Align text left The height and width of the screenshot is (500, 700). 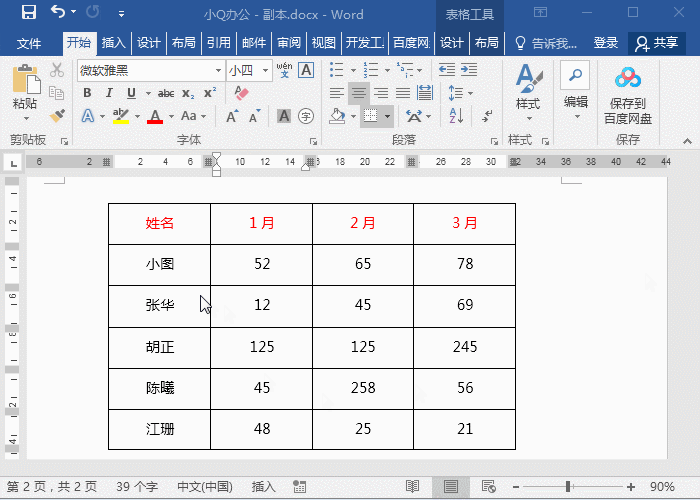(337, 93)
